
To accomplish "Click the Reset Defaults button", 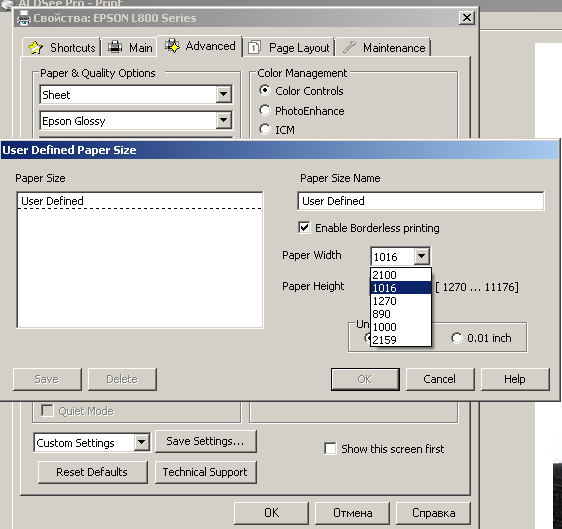I will (x=92, y=472).
